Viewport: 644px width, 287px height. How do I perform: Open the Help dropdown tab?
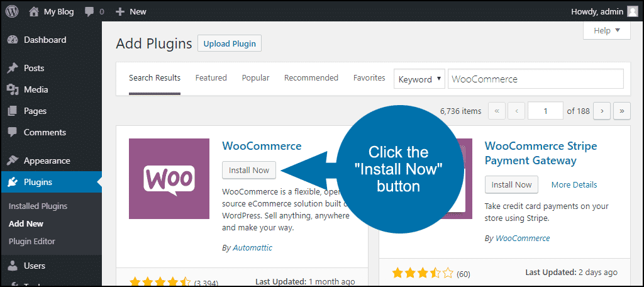click(607, 30)
